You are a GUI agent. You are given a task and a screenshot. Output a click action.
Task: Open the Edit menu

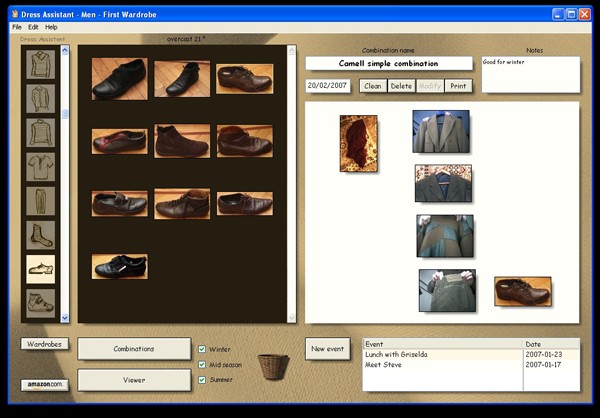[x=33, y=27]
